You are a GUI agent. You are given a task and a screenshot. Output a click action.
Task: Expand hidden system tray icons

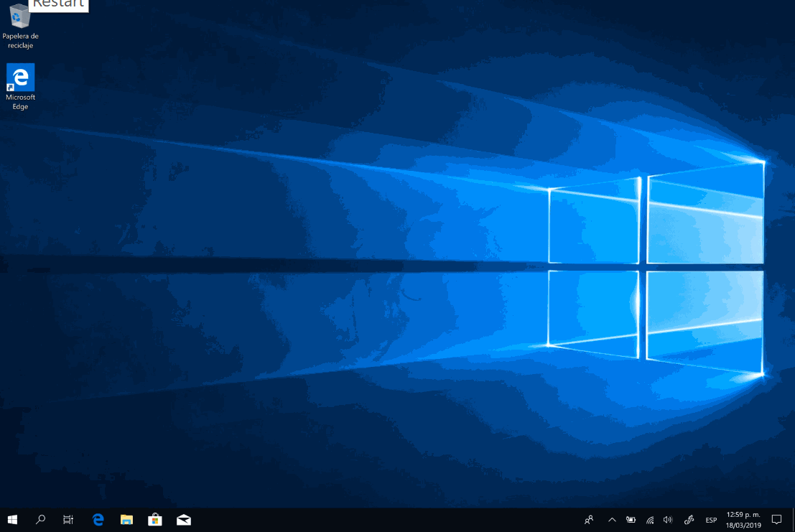(612, 520)
